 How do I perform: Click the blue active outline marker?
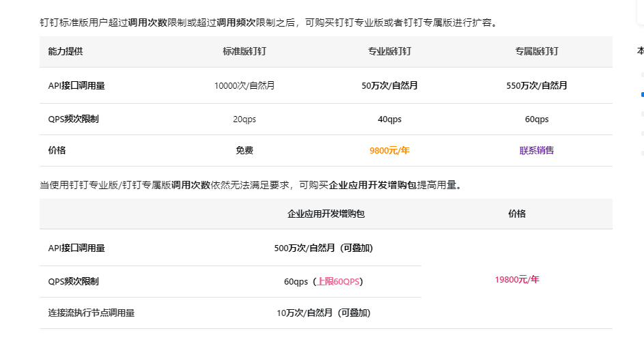tap(642, 94)
